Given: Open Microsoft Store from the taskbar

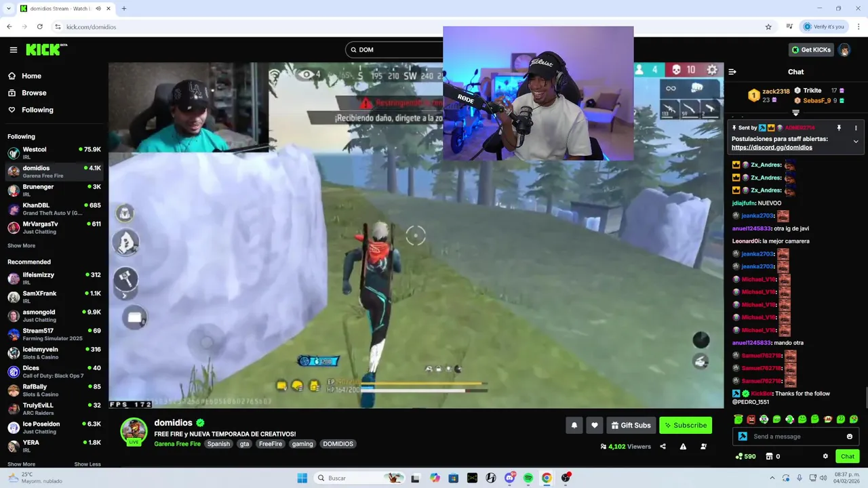Looking at the screenshot, I should click(x=454, y=478).
